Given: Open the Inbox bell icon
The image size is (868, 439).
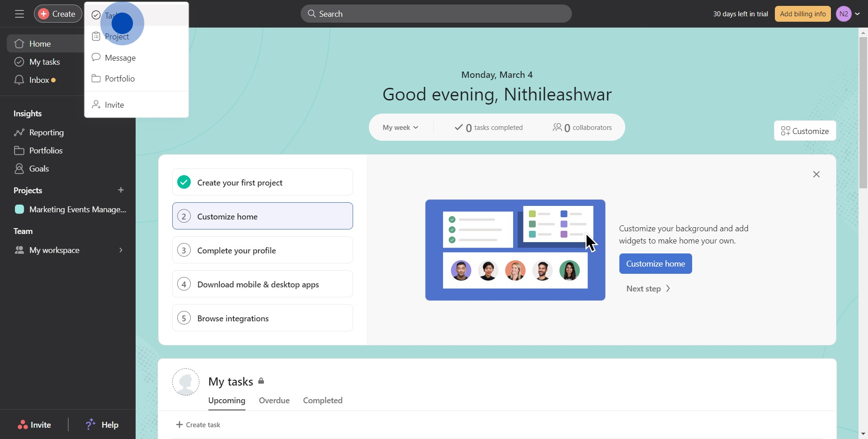Looking at the screenshot, I should pyautogui.click(x=19, y=80).
